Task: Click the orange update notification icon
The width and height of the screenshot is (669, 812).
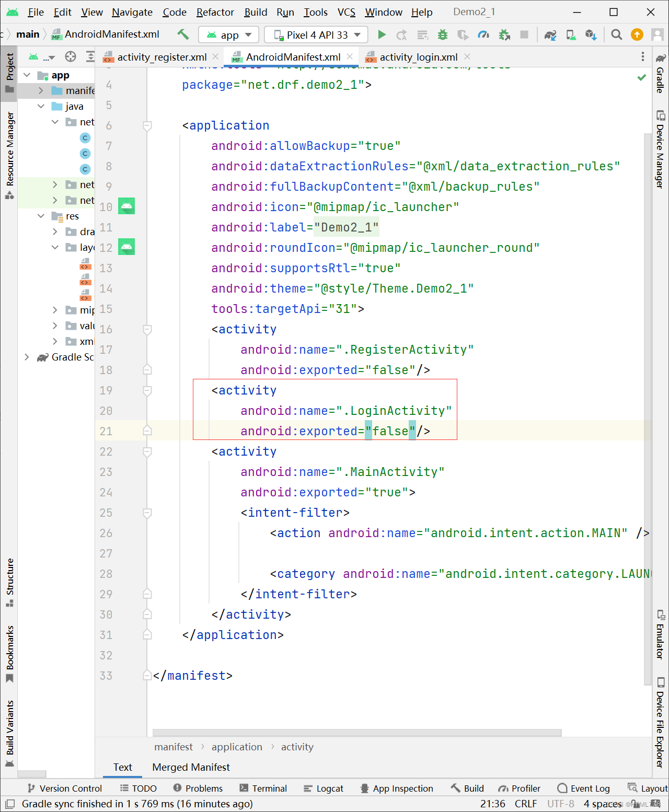Action: tap(637, 34)
